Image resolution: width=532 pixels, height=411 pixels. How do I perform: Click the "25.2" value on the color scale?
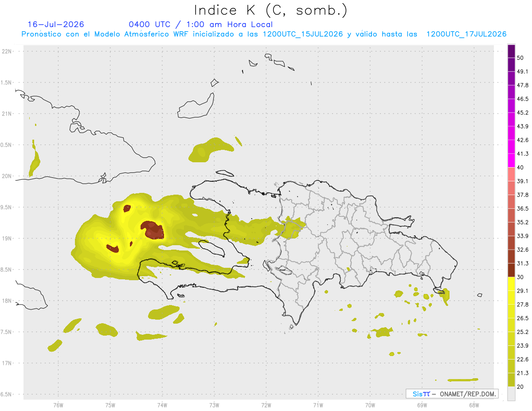point(523,332)
